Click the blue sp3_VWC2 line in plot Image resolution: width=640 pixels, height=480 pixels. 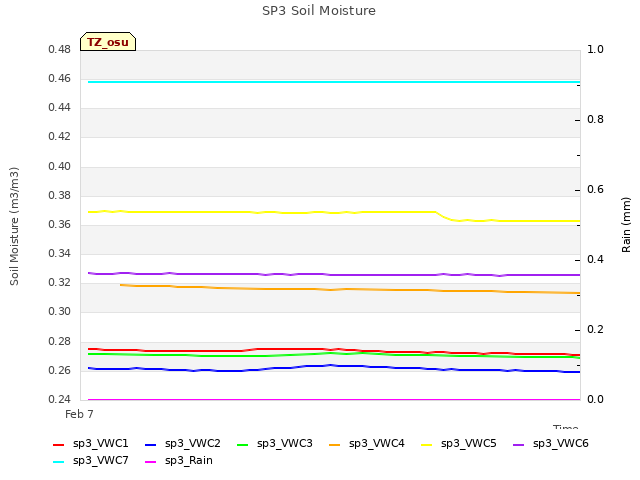click(x=334, y=366)
